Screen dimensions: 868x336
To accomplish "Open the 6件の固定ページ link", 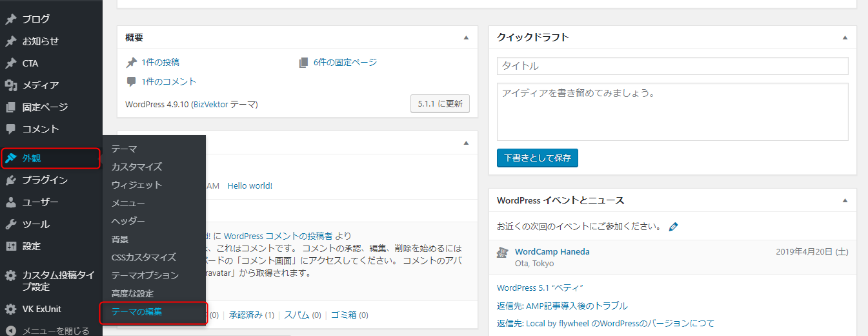I will tap(345, 63).
